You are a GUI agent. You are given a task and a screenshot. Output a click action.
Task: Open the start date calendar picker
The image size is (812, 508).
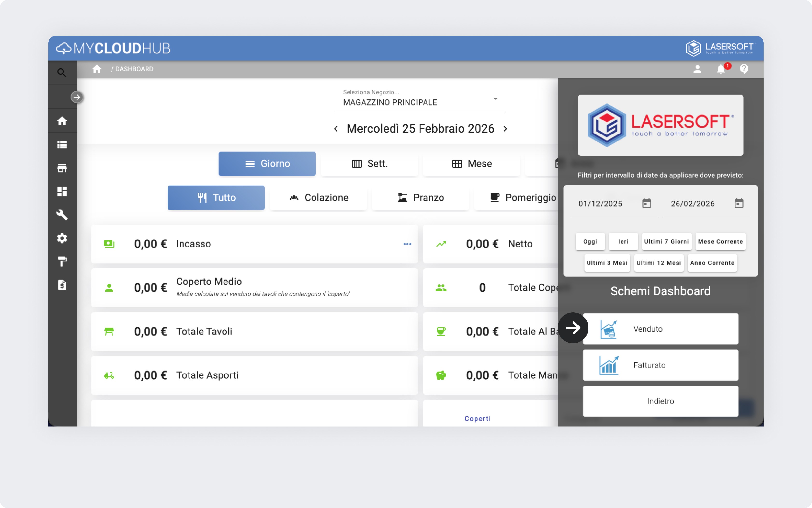(x=646, y=204)
